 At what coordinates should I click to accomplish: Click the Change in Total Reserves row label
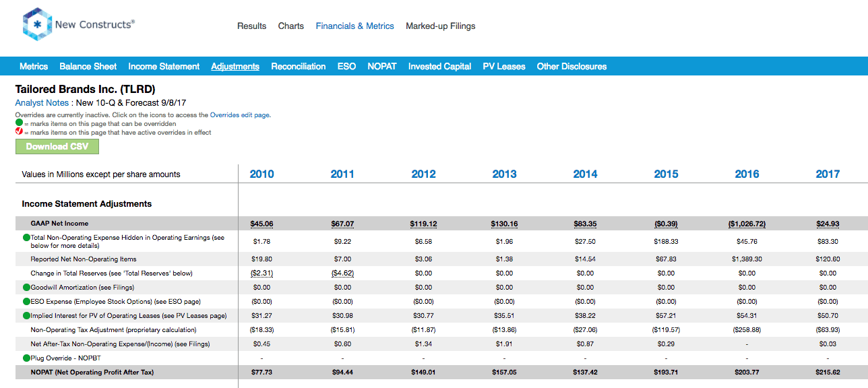(112, 273)
